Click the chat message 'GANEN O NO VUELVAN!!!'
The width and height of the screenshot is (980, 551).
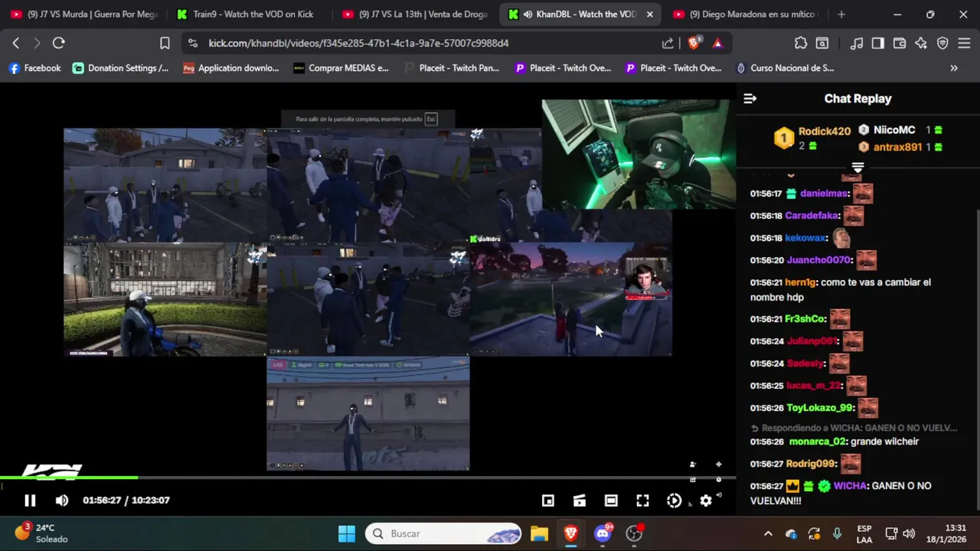click(841, 494)
